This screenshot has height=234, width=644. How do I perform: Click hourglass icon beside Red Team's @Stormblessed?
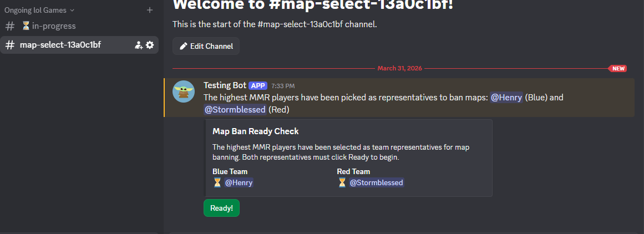pos(342,182)
